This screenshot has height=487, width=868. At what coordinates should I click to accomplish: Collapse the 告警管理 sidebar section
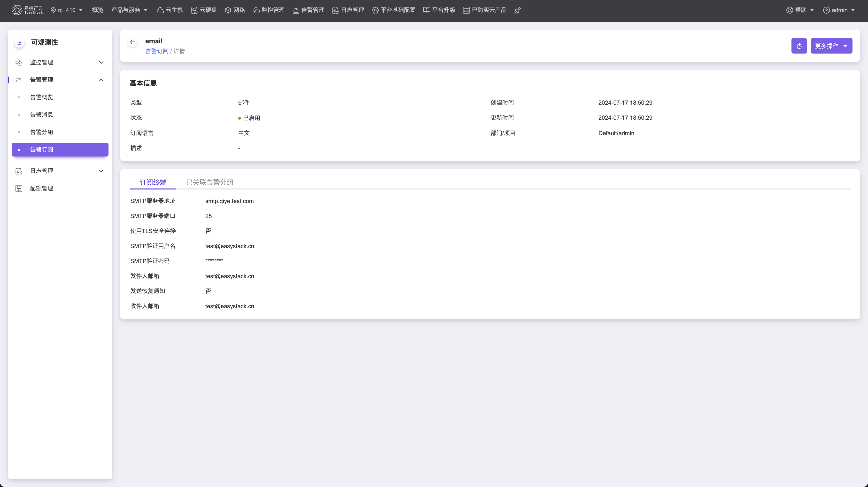(60, 80)
